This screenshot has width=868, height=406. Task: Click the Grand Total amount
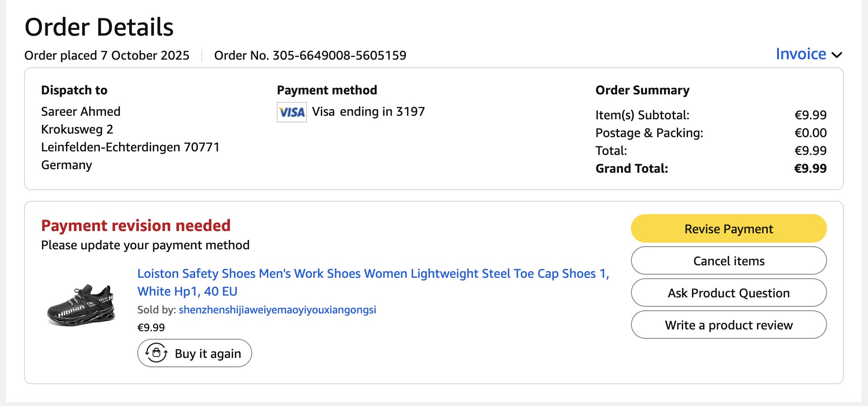(810, 169)
